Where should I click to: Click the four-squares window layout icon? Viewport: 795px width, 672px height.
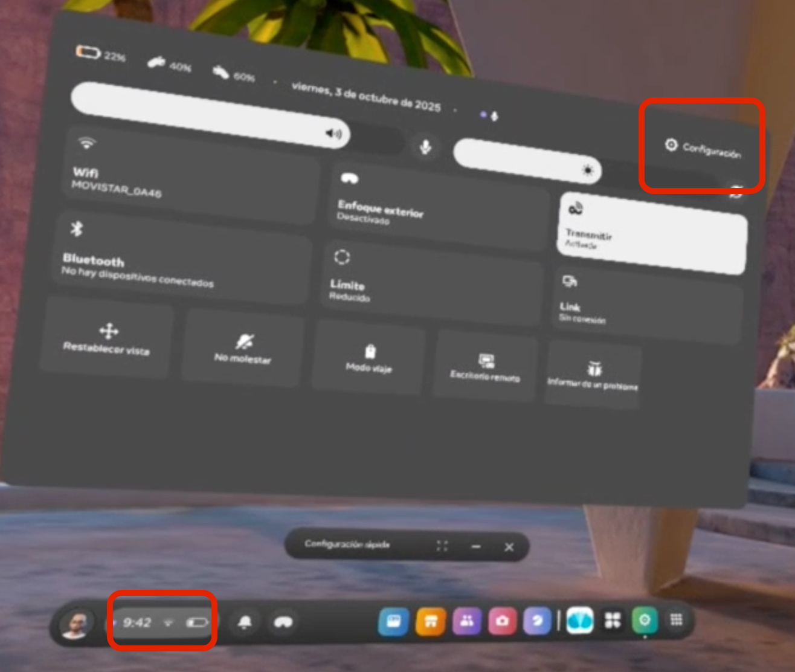point(613,621)
